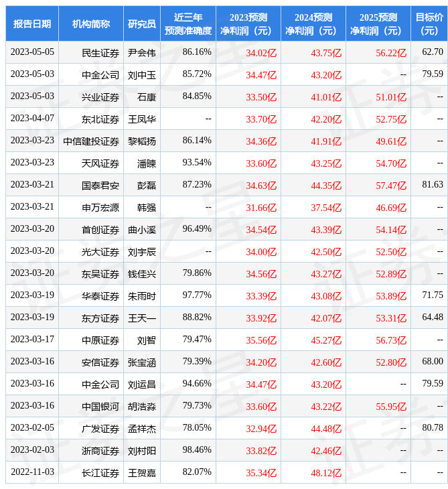Select researcher 刘运昌
448x489 pixels.
pyautogui.click(x=142, y=385)
